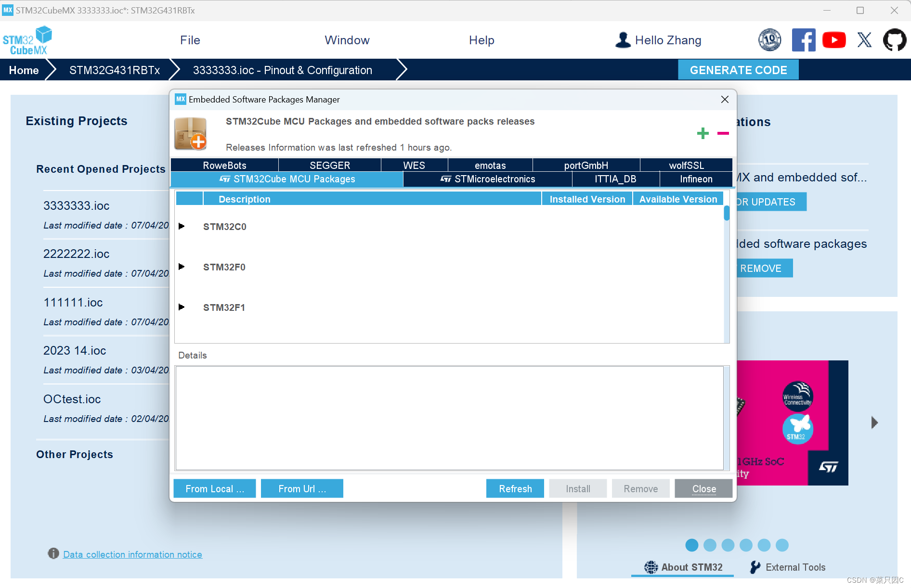The width and height of the screenshot is (911, 588).
Task: Click the pink STM32 promotional banner
Action: coord(792,422)
